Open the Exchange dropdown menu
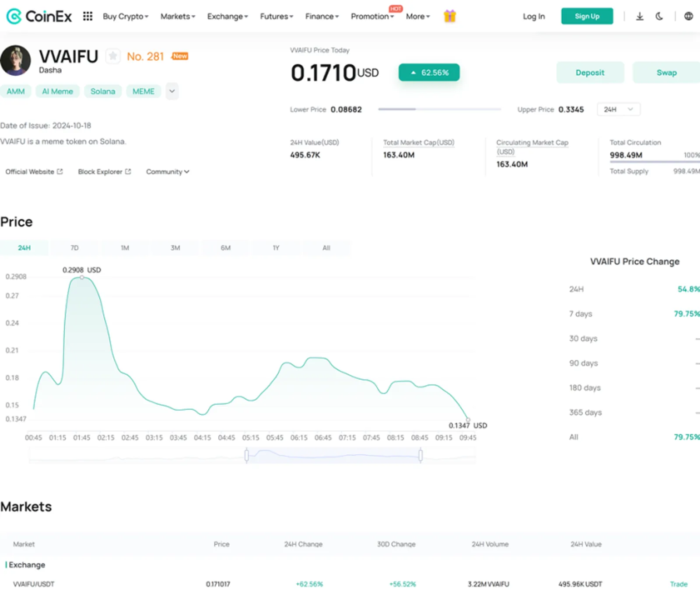 tap(227, 16)
